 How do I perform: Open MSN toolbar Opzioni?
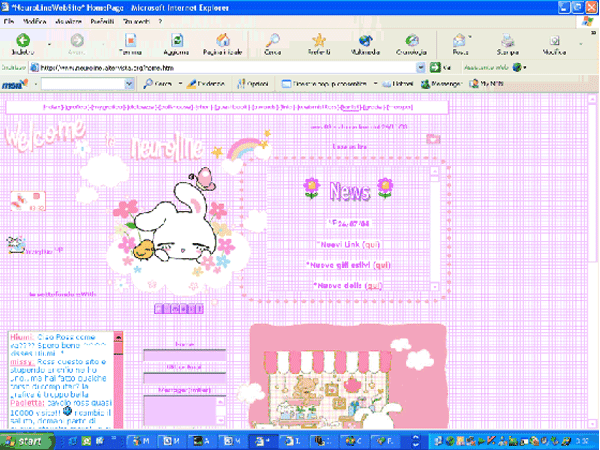(x=253, y=84)
